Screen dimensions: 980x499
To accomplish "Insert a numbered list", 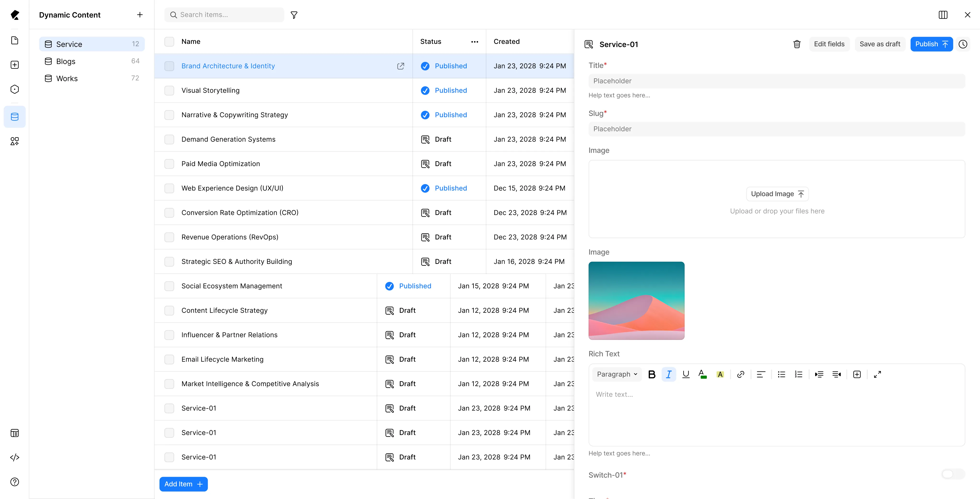I will point(799,374).
